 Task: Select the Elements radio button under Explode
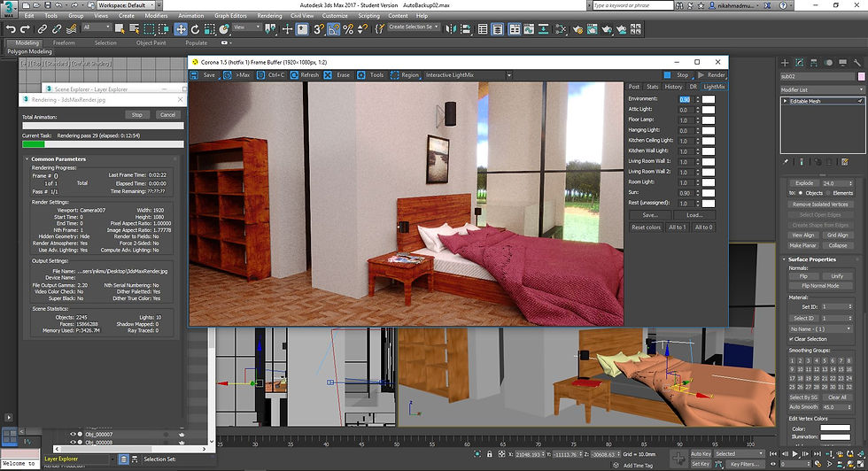pos(828,193)
